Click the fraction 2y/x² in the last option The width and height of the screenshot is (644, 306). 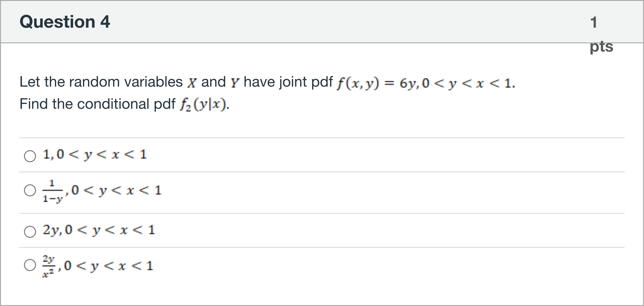(x=48, y=266)
